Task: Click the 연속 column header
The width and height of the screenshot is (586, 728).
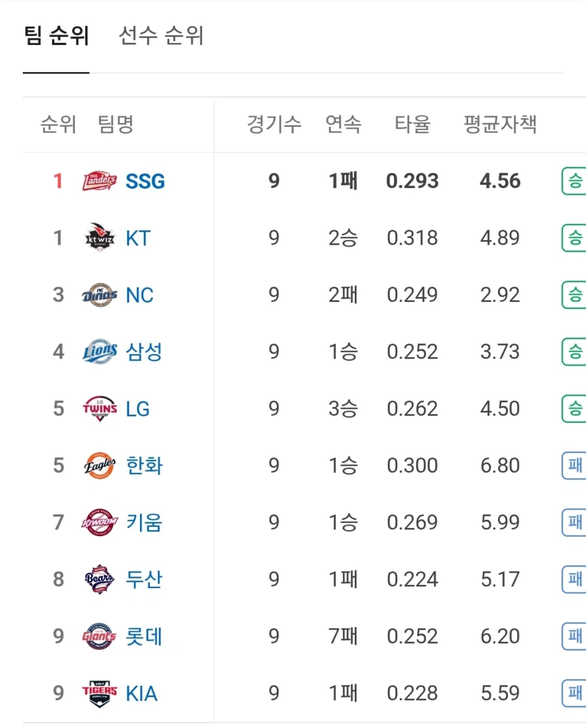Action: [344, 125]
